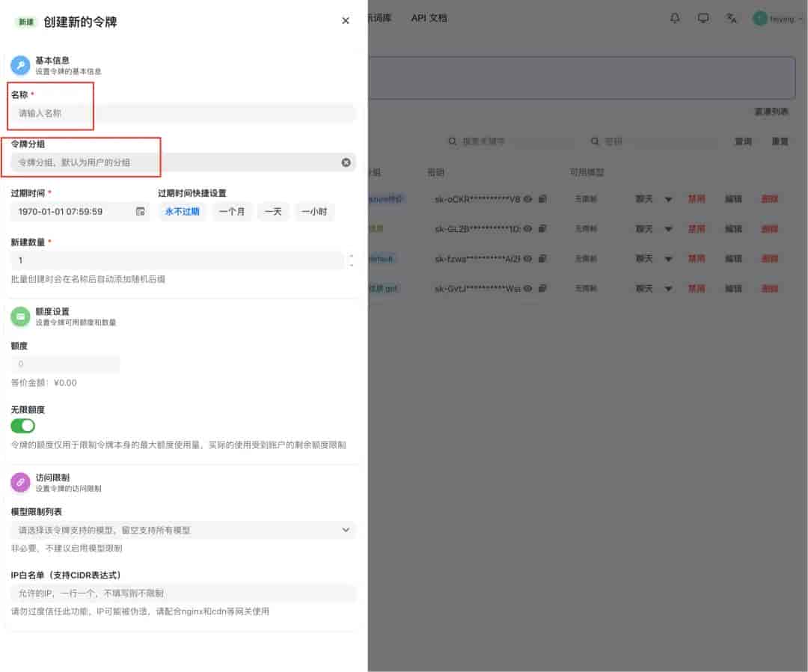Set expiry to 永不过期
The width and height of the screenshot is (808, 672).
(x=183, y=211)
